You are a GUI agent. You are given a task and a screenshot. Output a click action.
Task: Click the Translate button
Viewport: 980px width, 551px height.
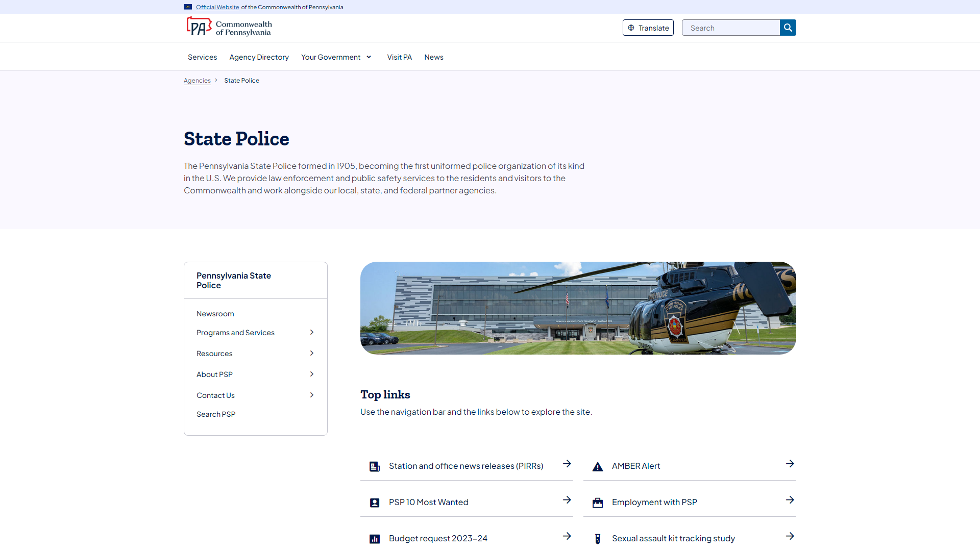click(648, 28)
